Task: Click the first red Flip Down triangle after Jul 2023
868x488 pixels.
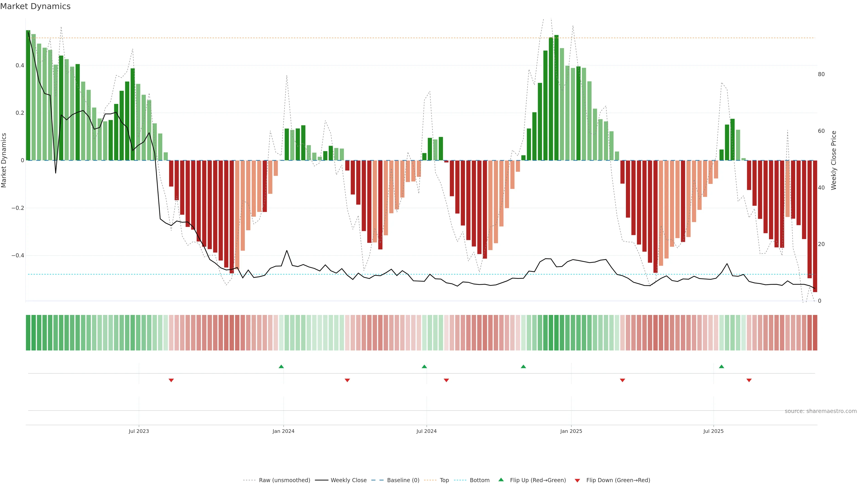Action: point(171,380)
